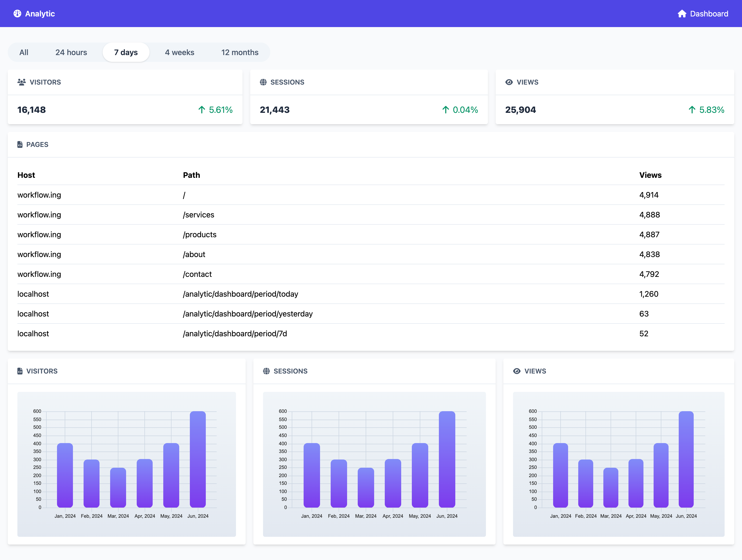This screenshot has height=560, width=742.
Task: Select the /products path cell
Action: 200,235
